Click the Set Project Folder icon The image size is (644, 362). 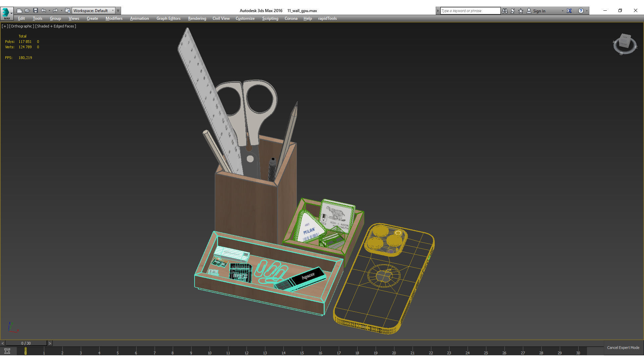pos(68,11)
